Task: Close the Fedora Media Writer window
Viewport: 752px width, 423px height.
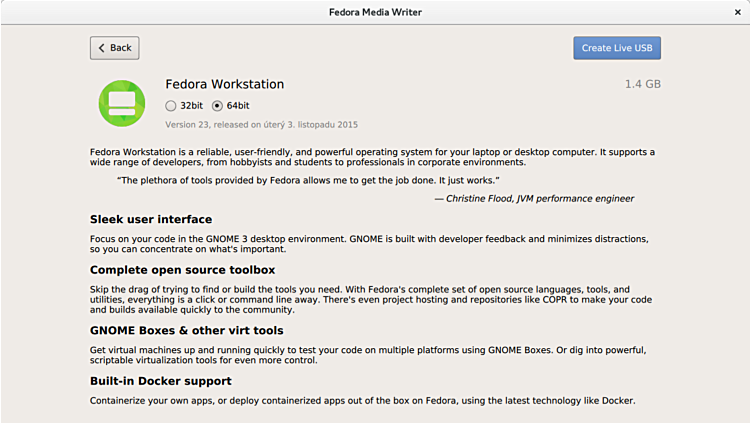Action: click(x=737, y=12)
